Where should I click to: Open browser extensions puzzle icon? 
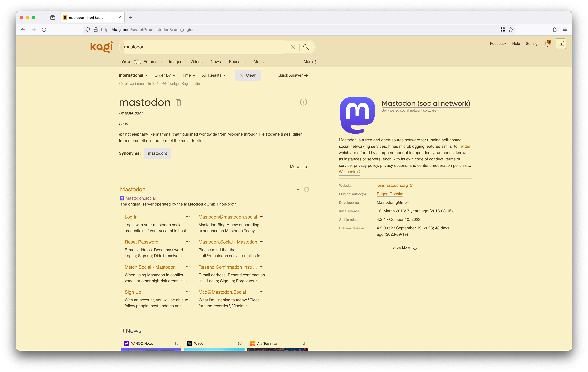click(554, 30)
